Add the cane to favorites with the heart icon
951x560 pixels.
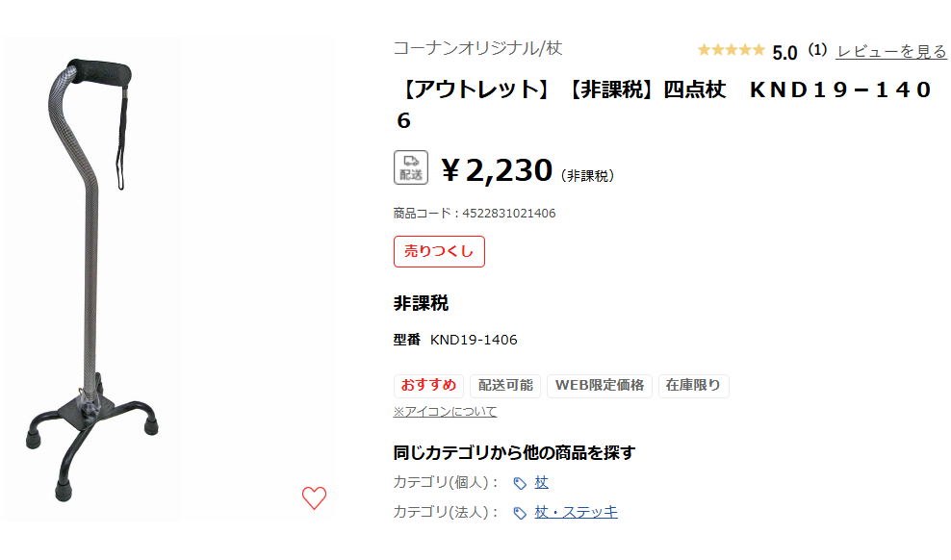[314, 497]
